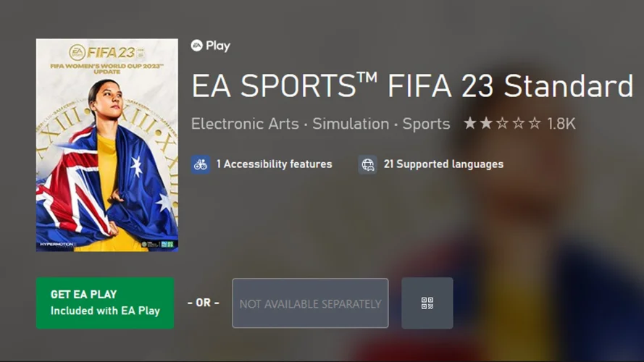Click the fifth empty rating star
Image resolution: width=644 pixels, height=362 pixels.
click(535, 124)
